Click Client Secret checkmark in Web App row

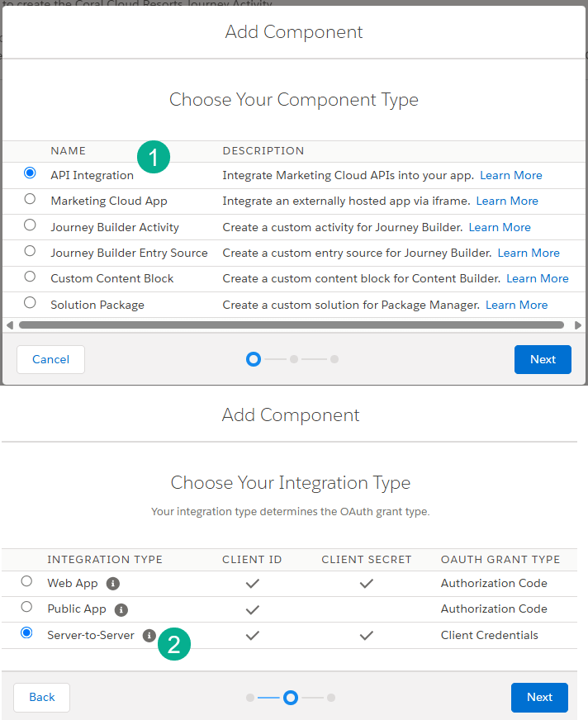[366, 584]
